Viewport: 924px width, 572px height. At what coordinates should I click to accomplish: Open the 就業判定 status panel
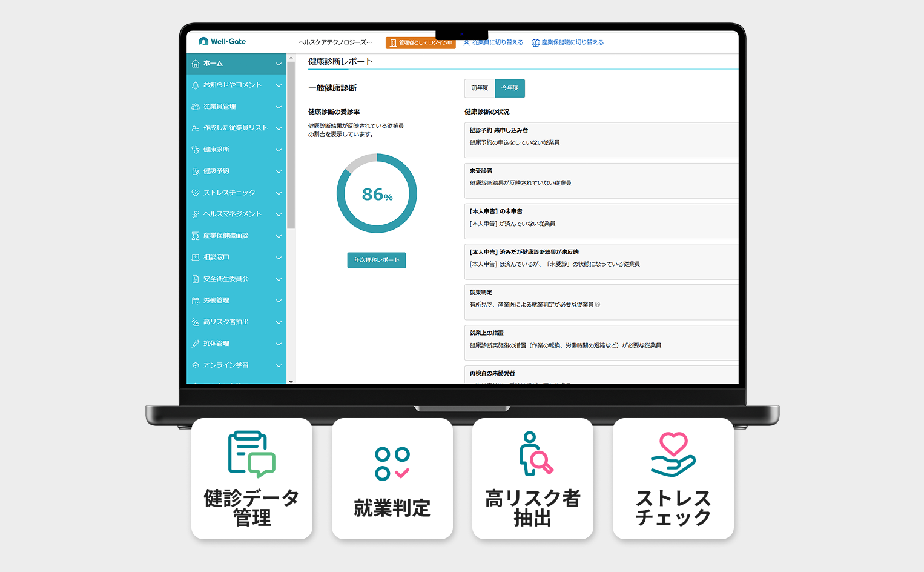tap(601, 302)
